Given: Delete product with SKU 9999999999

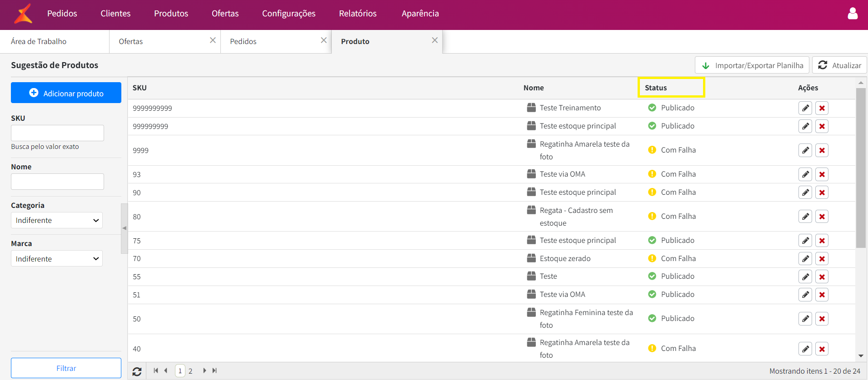Looking at the screenshot, I should pos(822,108).
